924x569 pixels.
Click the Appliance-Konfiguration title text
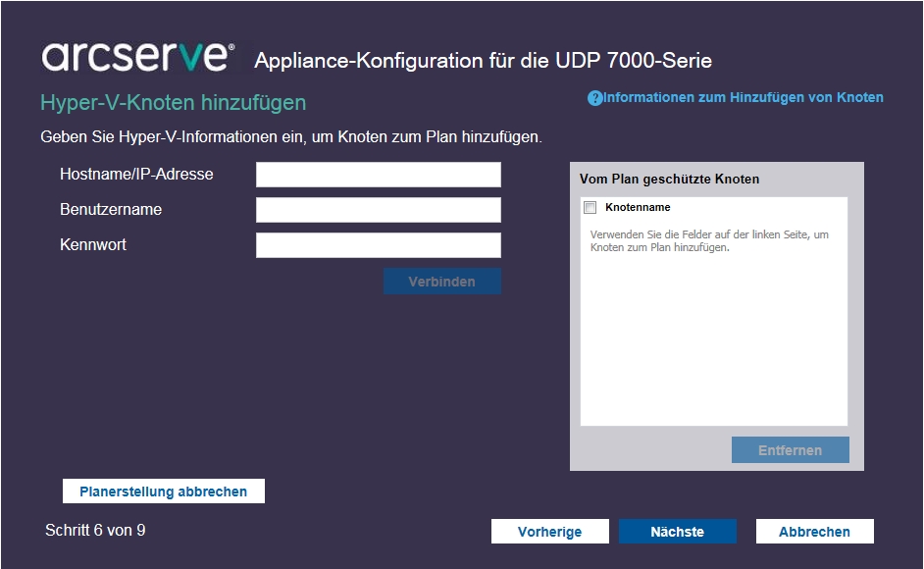[x=484, y=60]
